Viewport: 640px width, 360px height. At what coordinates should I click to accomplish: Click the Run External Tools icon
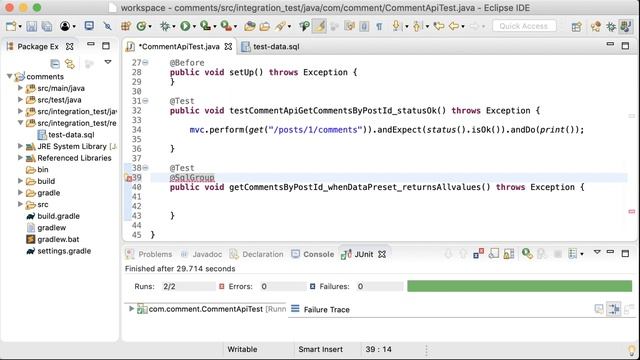coord(226,26)
